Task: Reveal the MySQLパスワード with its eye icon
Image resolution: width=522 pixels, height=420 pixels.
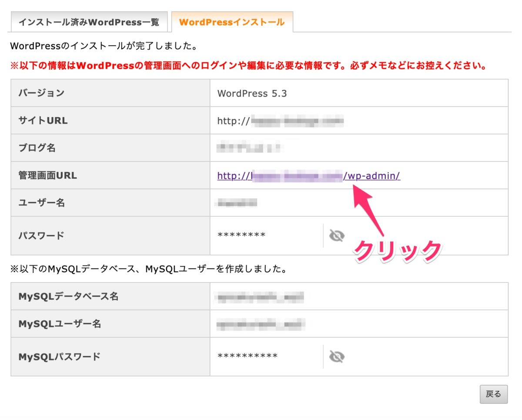Action: [337, 357]
